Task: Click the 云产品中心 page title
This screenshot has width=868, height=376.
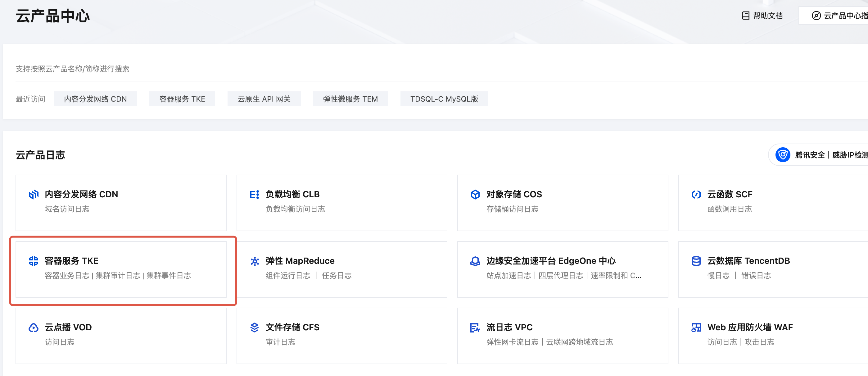Action: (52, 16)
